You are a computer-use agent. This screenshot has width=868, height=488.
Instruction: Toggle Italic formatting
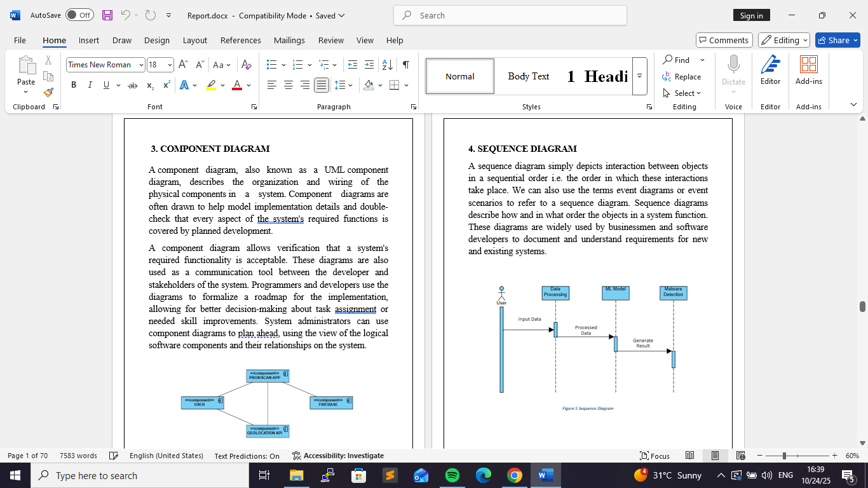tap(90, 85)
